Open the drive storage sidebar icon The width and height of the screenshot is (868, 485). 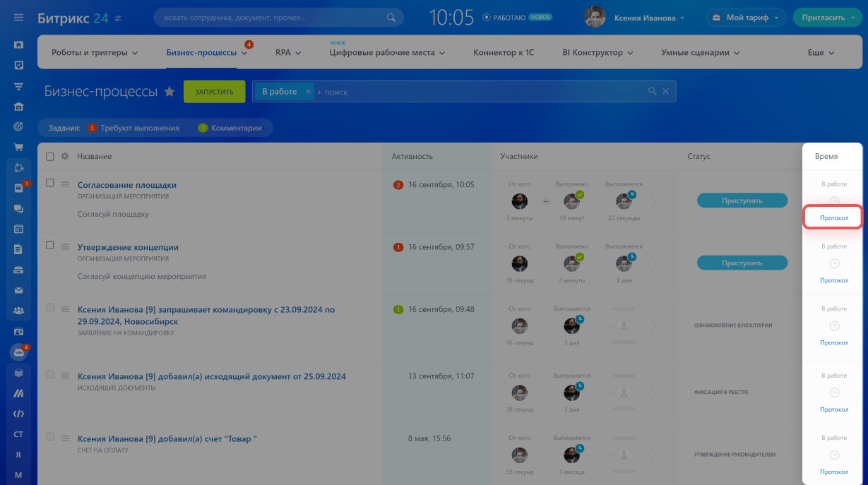pos(18,270)
